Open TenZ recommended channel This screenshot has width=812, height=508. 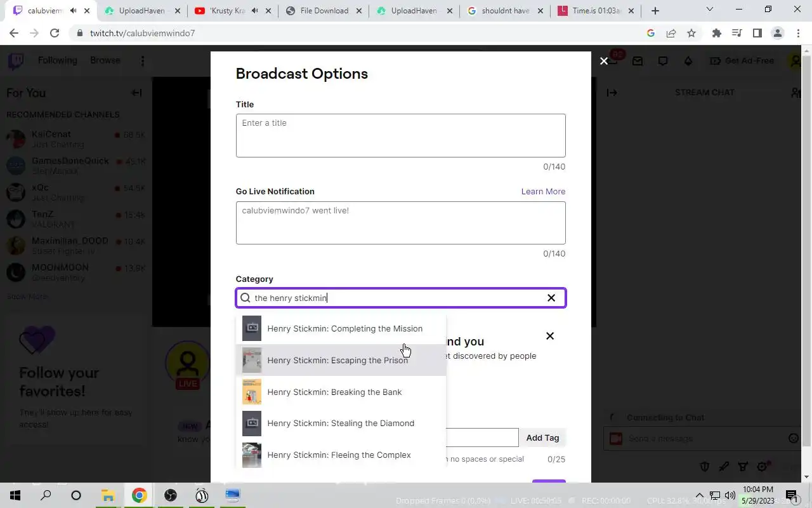(76, 219)
